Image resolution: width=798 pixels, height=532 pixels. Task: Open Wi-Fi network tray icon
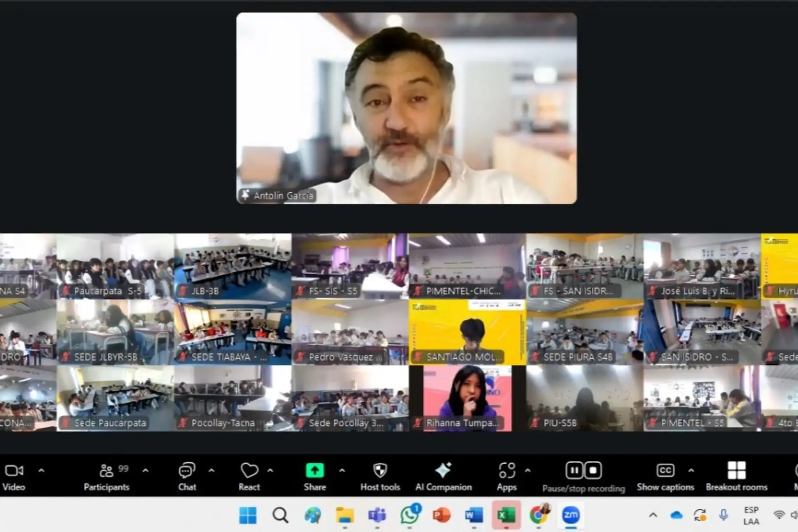click(778, 515)
